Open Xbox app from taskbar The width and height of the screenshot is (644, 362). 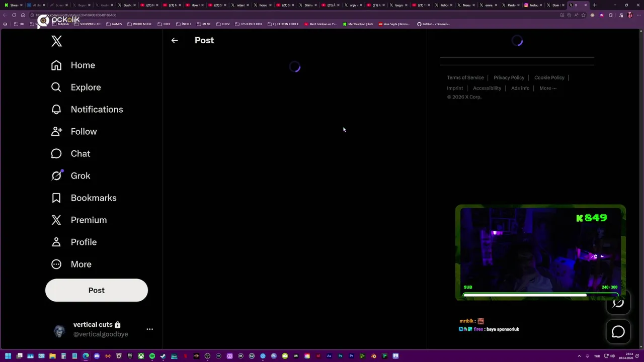pyautogui.click(x=141, y=356)
